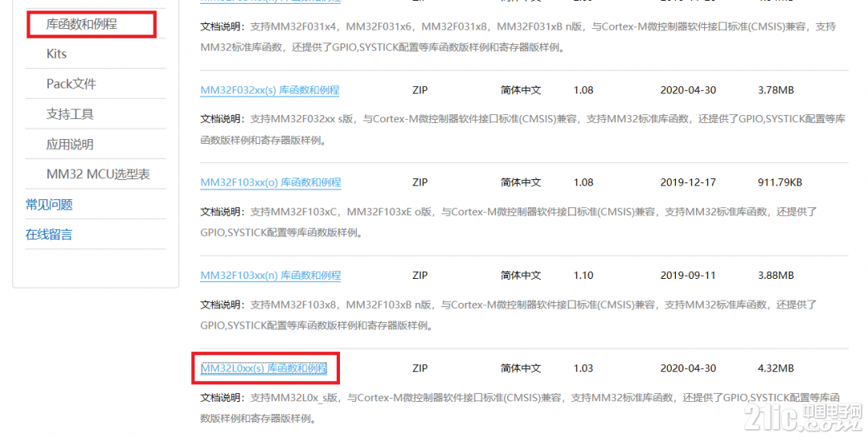The width and height of the screenshot is (868, 438).
Task: Go to 支持工具 in the sidebar
Action: pyautogui.click(x=70, y=114)
